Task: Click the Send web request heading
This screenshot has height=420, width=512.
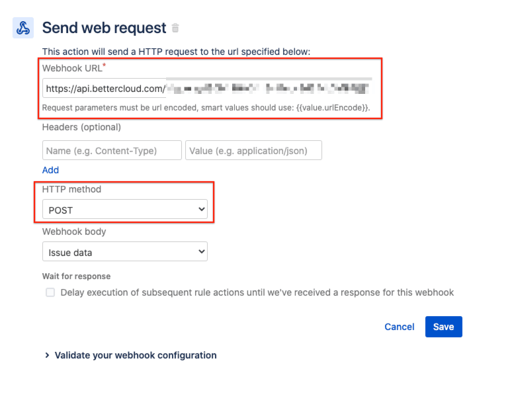Action: [104, 28]
